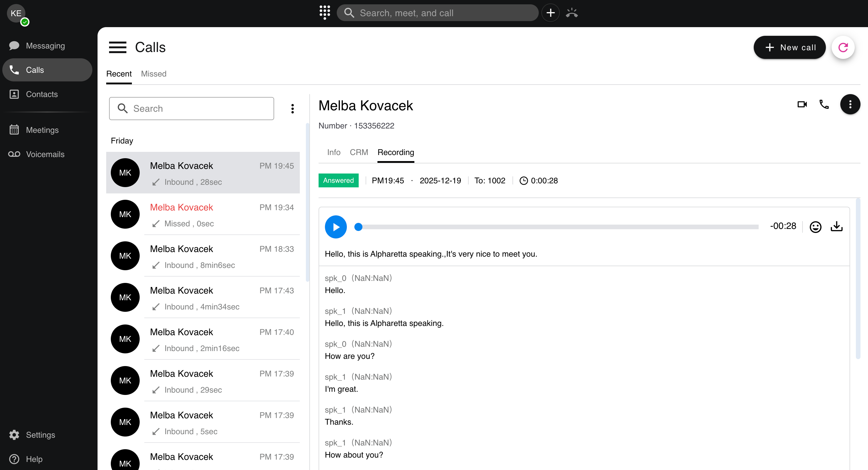Open call list options three-dot menu
The width and height of the screenshot is (868, 470).
(x=292, y=109)
